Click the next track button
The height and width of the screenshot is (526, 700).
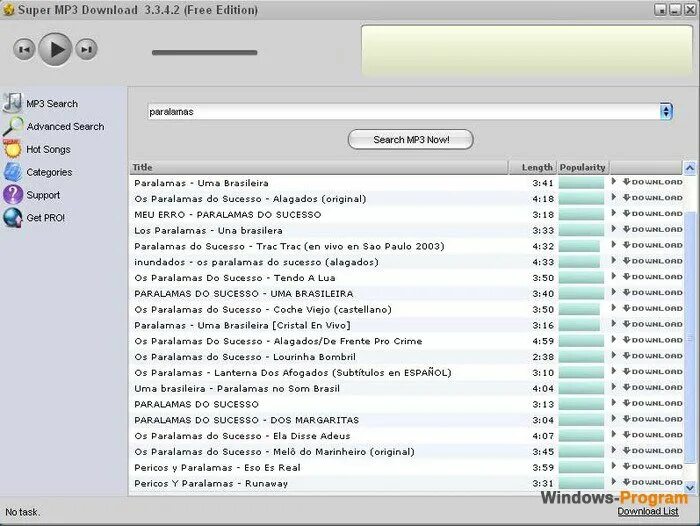[86, 50]
